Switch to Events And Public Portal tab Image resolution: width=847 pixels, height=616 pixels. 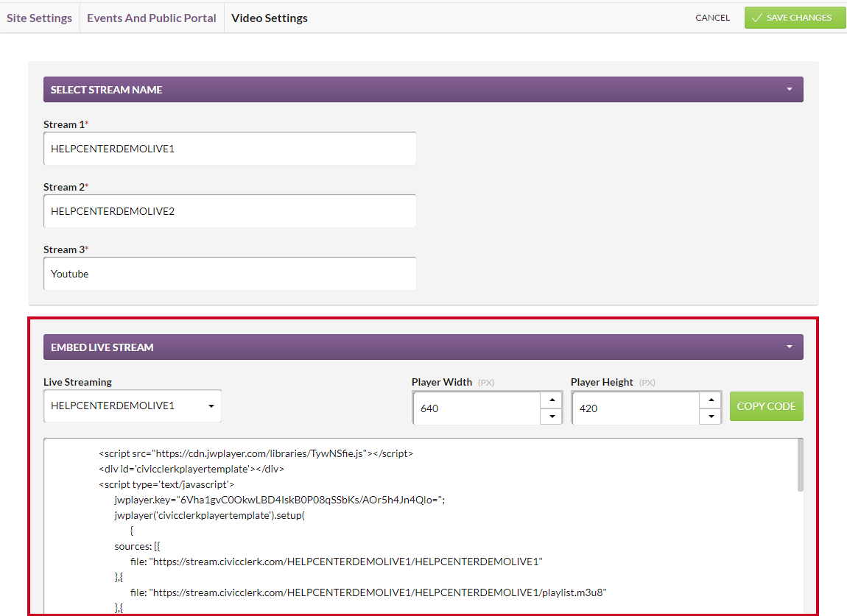coord(151,18)
